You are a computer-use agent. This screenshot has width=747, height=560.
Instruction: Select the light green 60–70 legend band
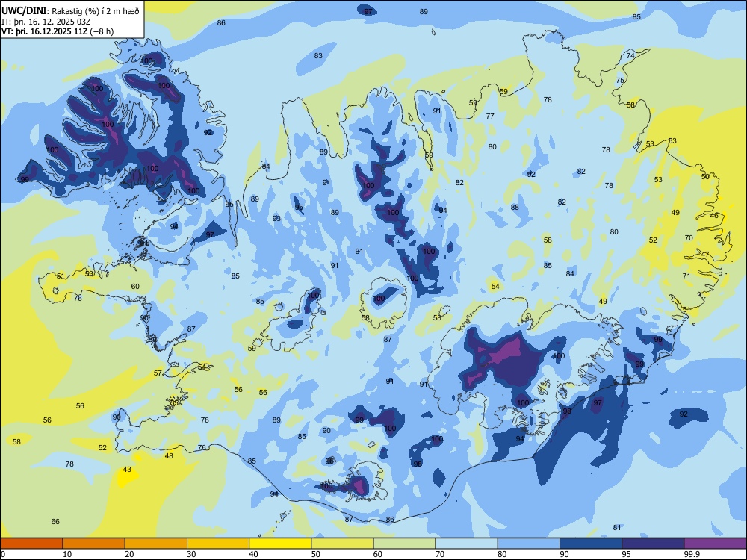tap(404, 544)
